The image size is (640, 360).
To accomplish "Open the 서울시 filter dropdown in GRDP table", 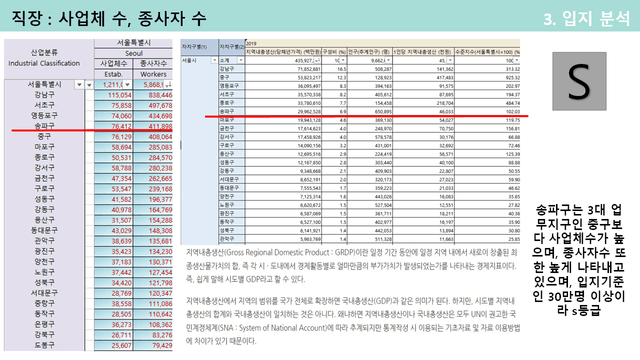I will 214,60.
